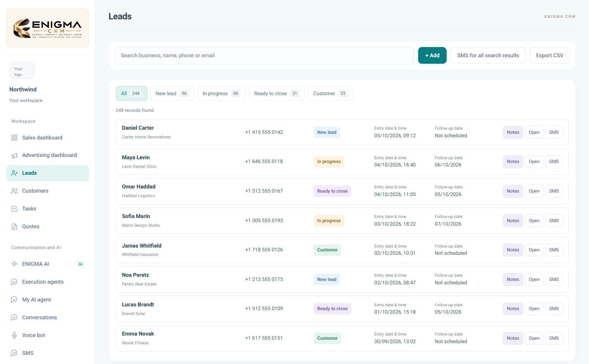Open James Whitfield's lead record
The image size is (589, 364).
[x=534, y=250]
